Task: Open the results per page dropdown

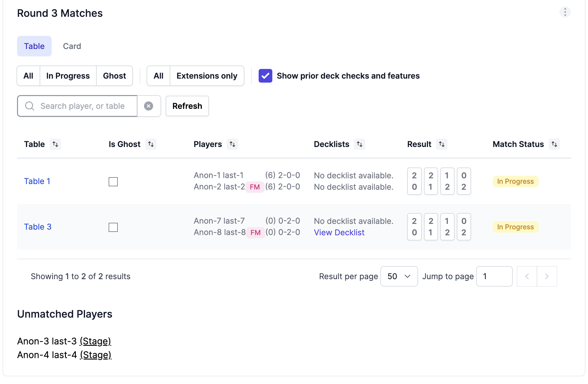Action: tap(399, 276)
